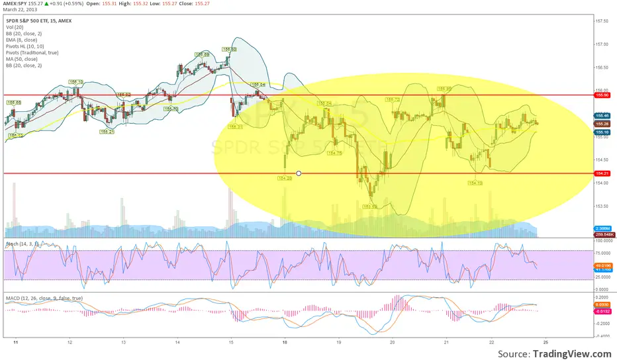The width and height of the screenshot is (617, 364).
Task: Click day 13 on the time axis
Action: click(x=123, y=342)
